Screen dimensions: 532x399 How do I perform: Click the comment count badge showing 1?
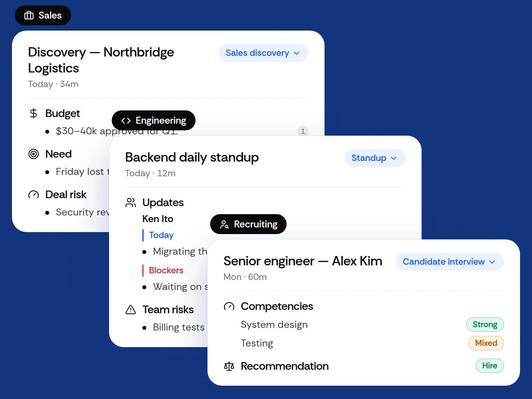[303, 131]
